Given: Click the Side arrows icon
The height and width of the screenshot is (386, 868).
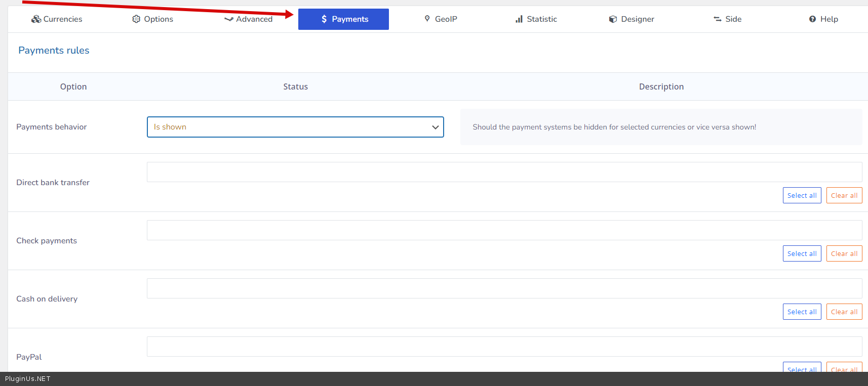Looking at the screenshot, I should (717, 19).
